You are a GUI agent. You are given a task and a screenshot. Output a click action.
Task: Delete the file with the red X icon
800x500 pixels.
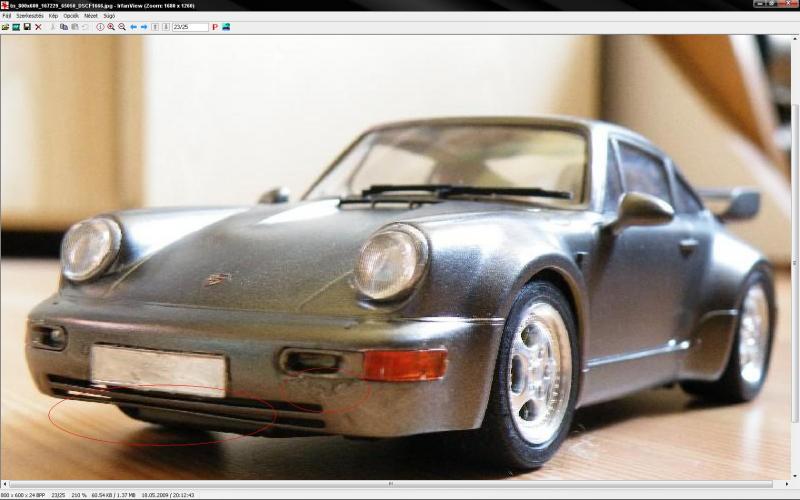(38, 27)
